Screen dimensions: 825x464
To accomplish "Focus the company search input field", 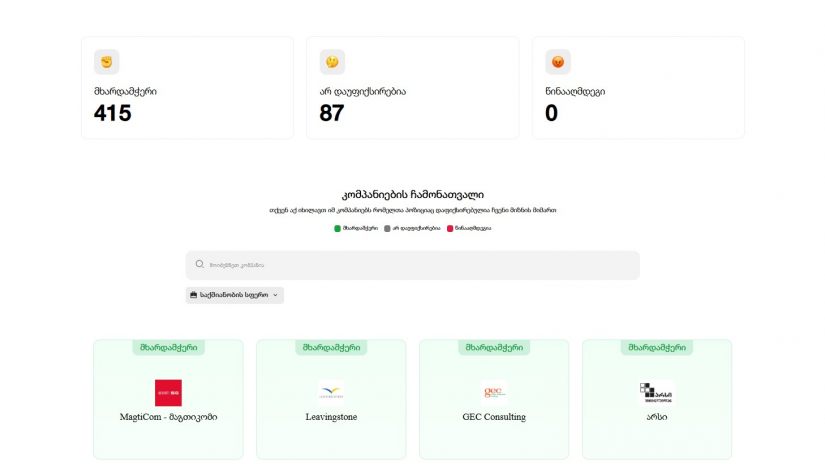I will pos(420,265).
